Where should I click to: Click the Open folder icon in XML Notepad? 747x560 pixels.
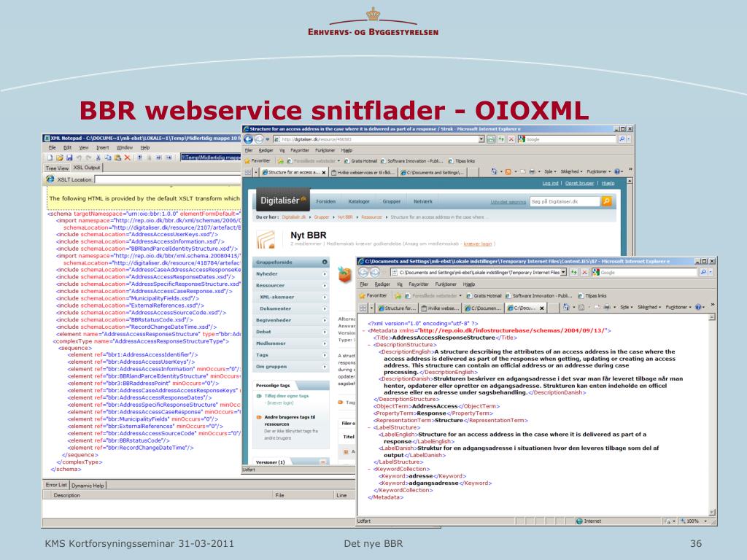point(60,157)
